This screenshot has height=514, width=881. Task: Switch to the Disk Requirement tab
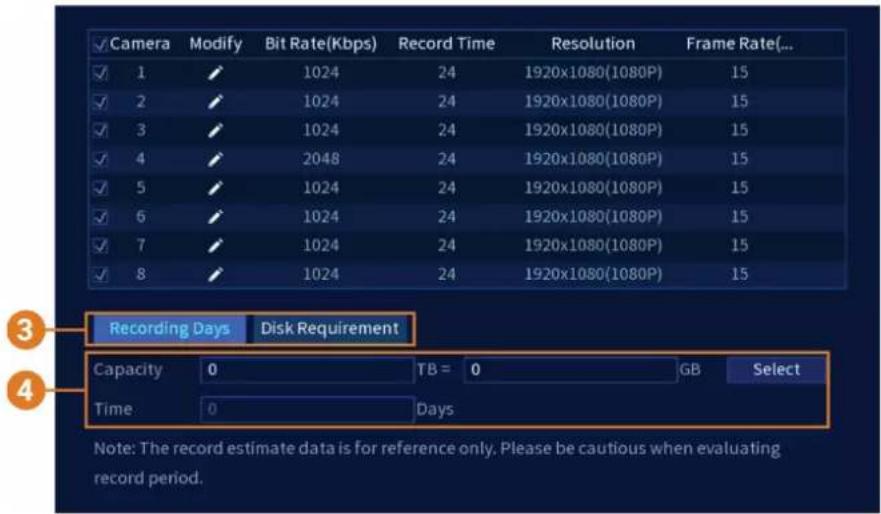click(330, 329)
